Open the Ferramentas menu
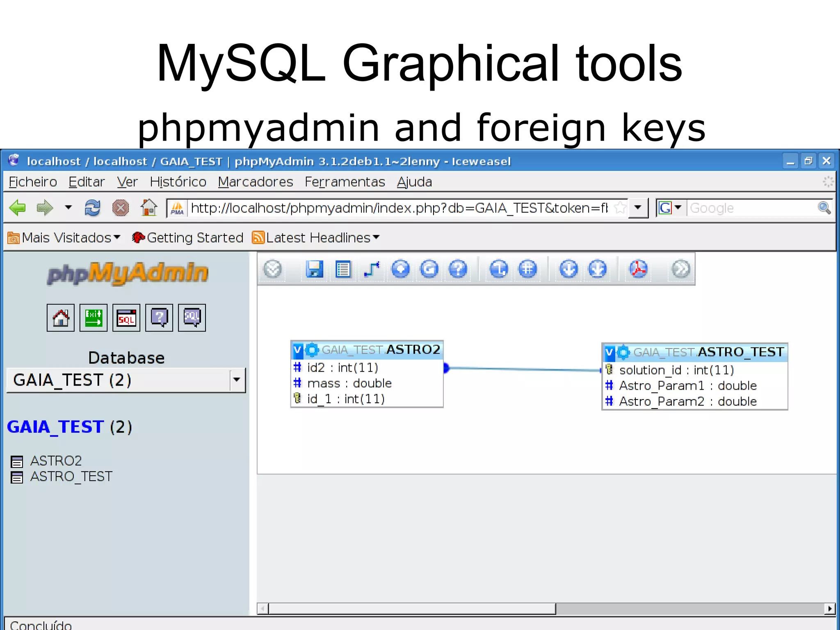This screenshot has width=840, height=630. (345, 182)
